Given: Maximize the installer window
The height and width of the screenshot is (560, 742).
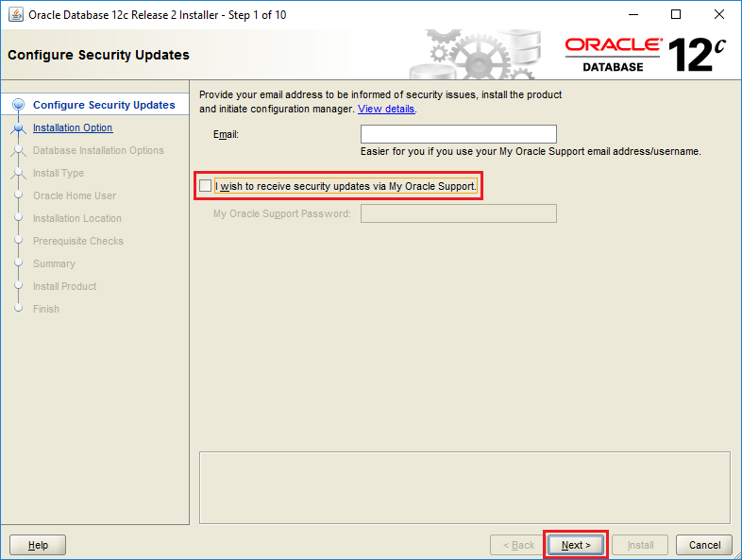Looking at the screenshot, I should point(676,15).
